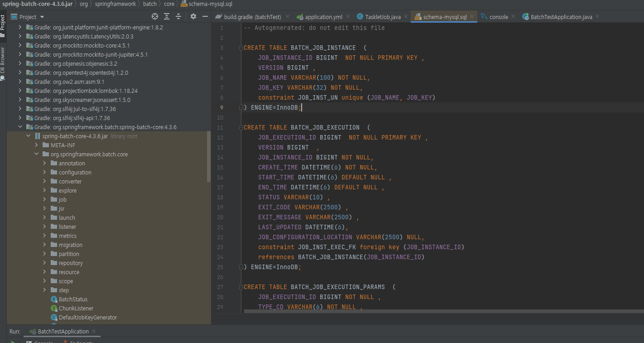Collapse spring-batch-core-4.3.6.jar library root
The height and width of the screenshot is (343, 644).
(x=28, y=136)
